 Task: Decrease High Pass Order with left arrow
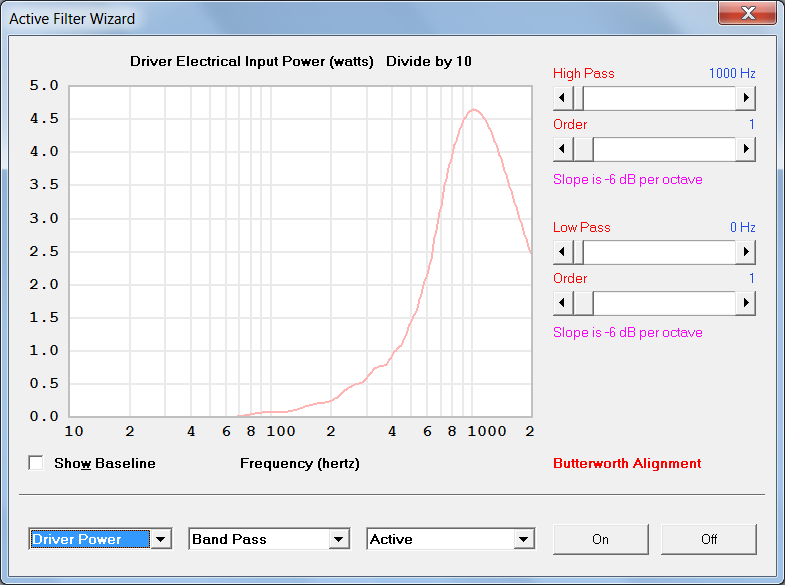pos(563,149)
